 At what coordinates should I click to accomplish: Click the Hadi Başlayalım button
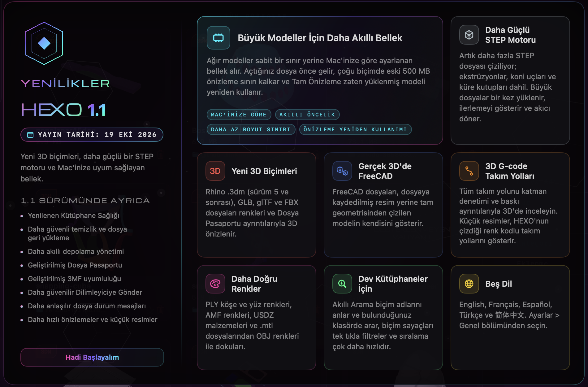[x=92, y=357]
